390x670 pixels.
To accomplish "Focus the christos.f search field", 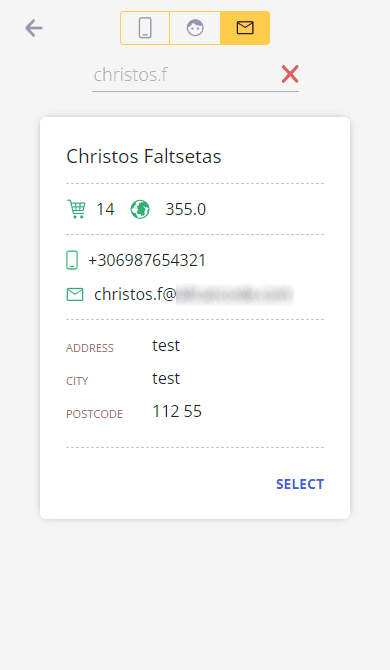I will click(184, 75).
